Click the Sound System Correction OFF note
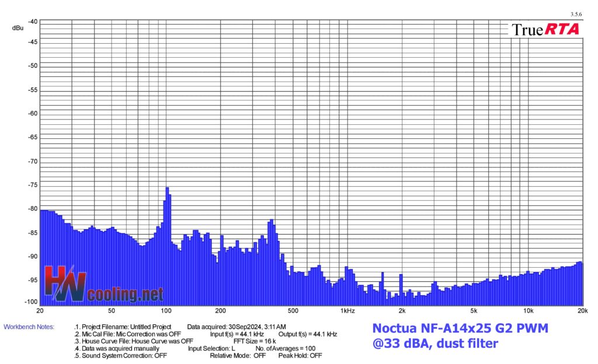This screenshot has height=364, width=598. pyautogui.click(x=121, y=355)
